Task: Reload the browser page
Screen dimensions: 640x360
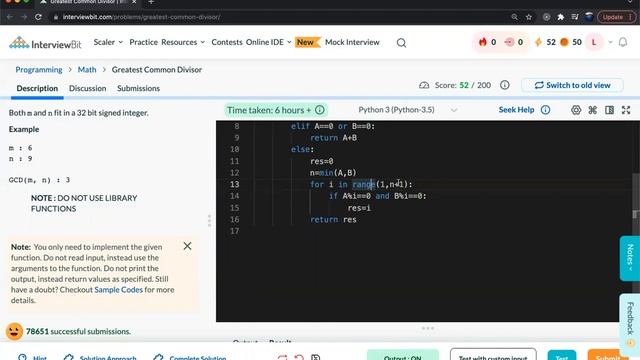Action: click(x=38, y=17)
